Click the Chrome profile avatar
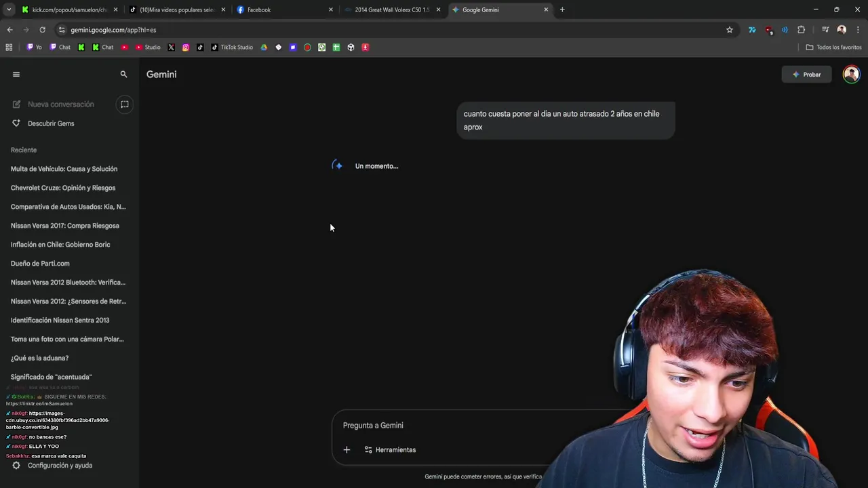Viewport: 868px width, 488px height. [842, 30]
